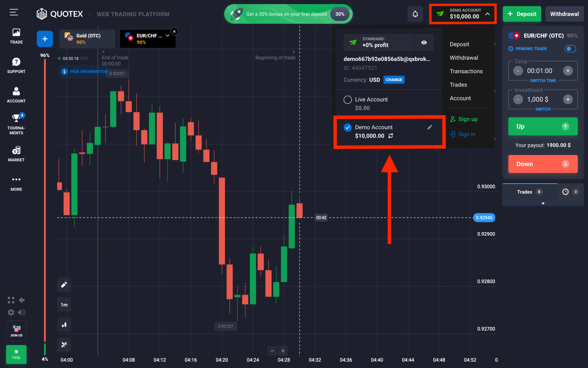Click the green Up trade button
588x368 pixels.
click(x=543, y=126)
